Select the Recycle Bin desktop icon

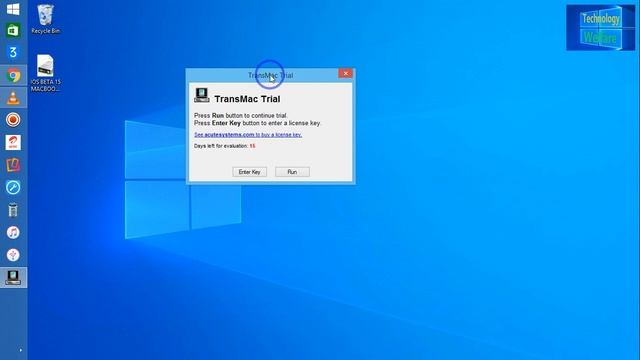coord(45,19)
